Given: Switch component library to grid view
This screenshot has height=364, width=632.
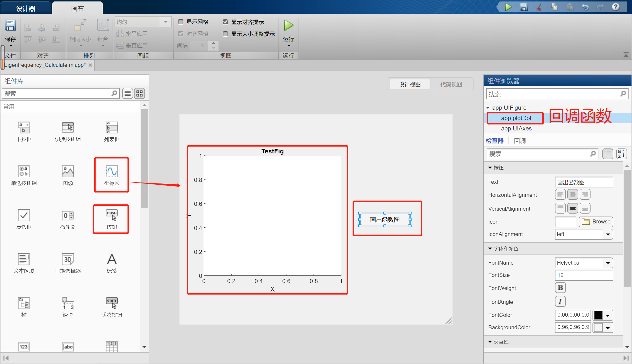Looking at the screenshot, I should 139,93.
